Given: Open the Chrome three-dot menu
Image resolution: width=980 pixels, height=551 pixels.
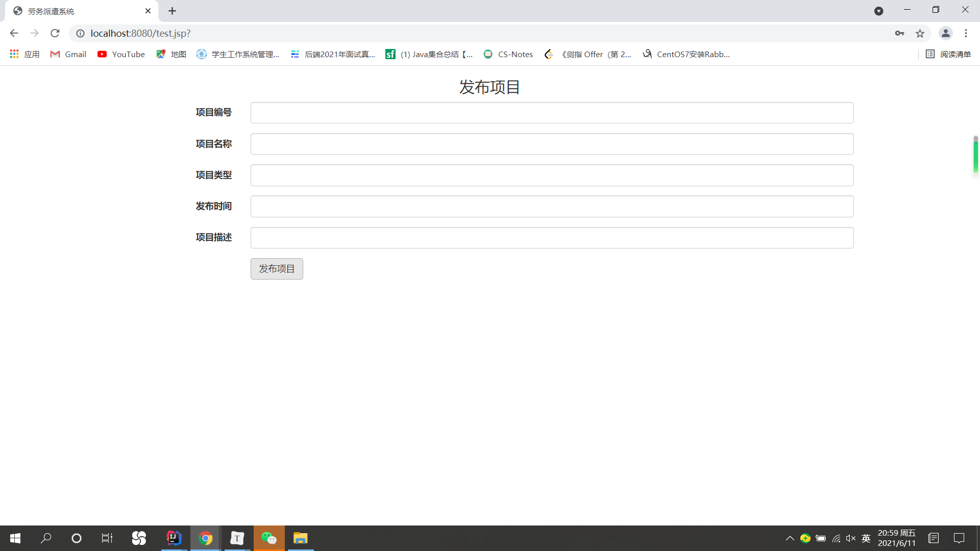Looking at the screenshot, I should tap(966, 33).
